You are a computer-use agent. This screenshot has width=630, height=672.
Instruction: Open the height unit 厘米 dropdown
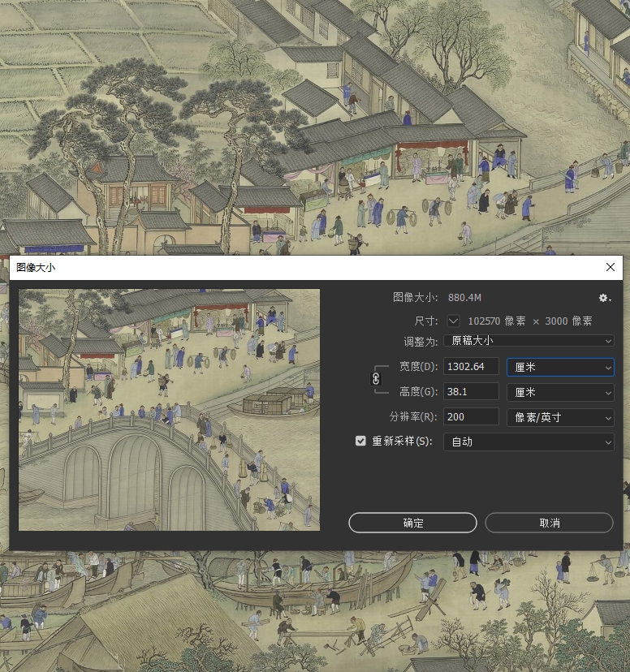click(x=560, y=392)
